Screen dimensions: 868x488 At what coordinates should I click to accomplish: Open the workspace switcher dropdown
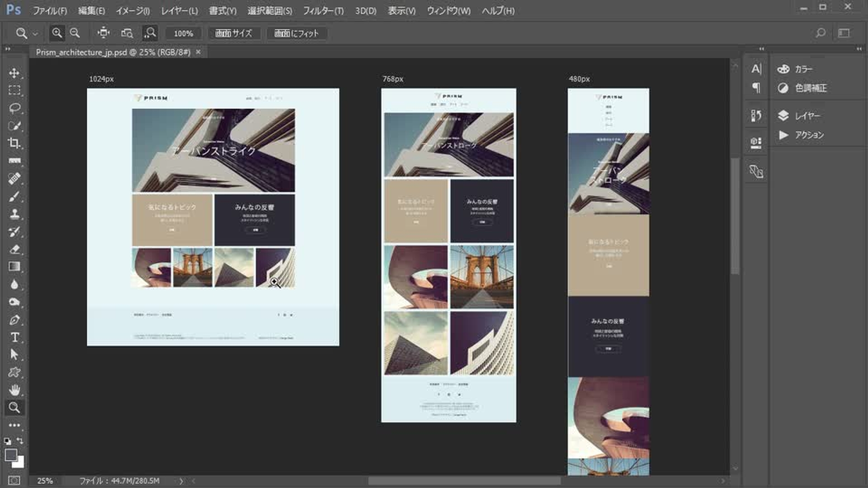pyautogui.click(x=844, y=33)
